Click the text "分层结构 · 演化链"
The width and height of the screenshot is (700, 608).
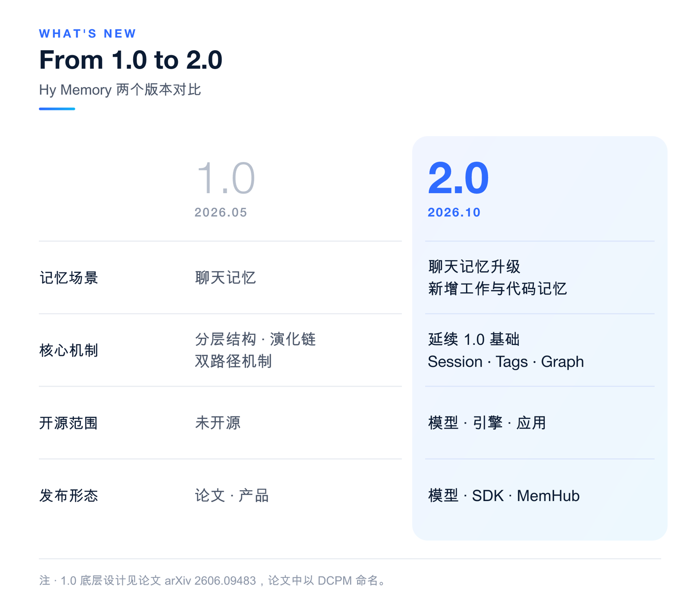pyautogui.click(x=255, y=339)
